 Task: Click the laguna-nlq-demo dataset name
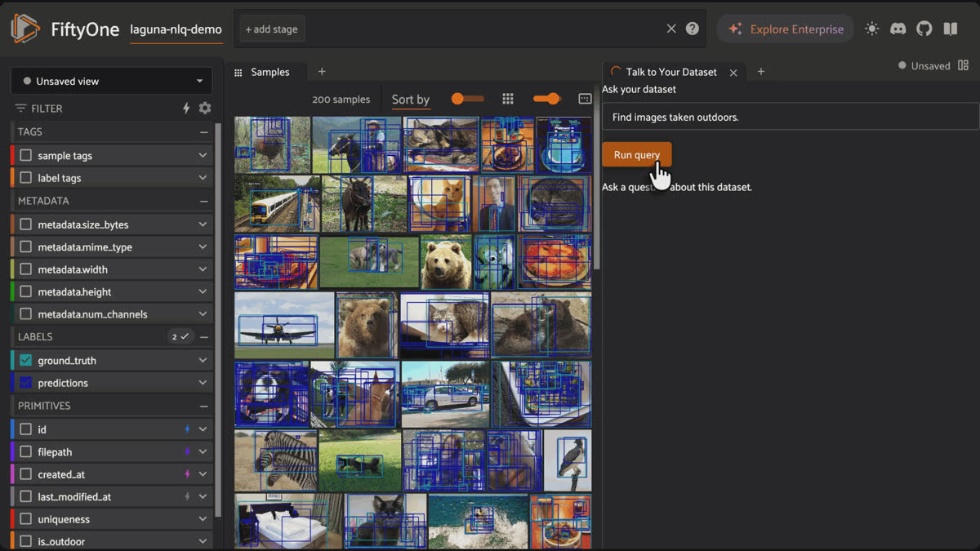(176, 29)
